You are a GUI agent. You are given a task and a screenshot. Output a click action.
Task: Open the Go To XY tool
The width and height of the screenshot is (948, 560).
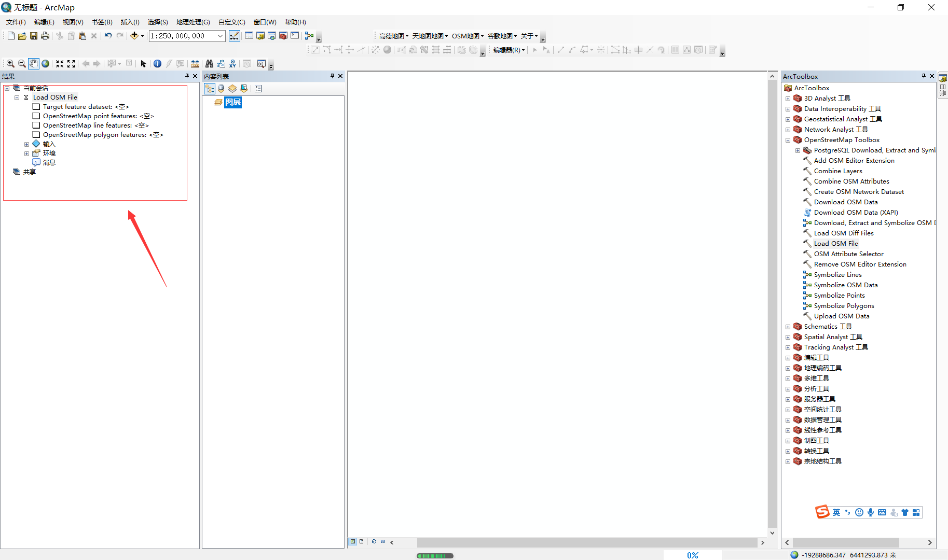pyautogui.click(x=232, y=63)
